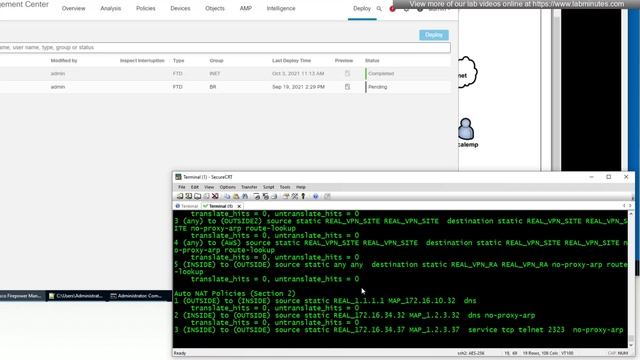Image resolution: width=640 pixels, height=360 pixels.
Task: Open Global Options tools toolbar icon
Action: point(295,196)
